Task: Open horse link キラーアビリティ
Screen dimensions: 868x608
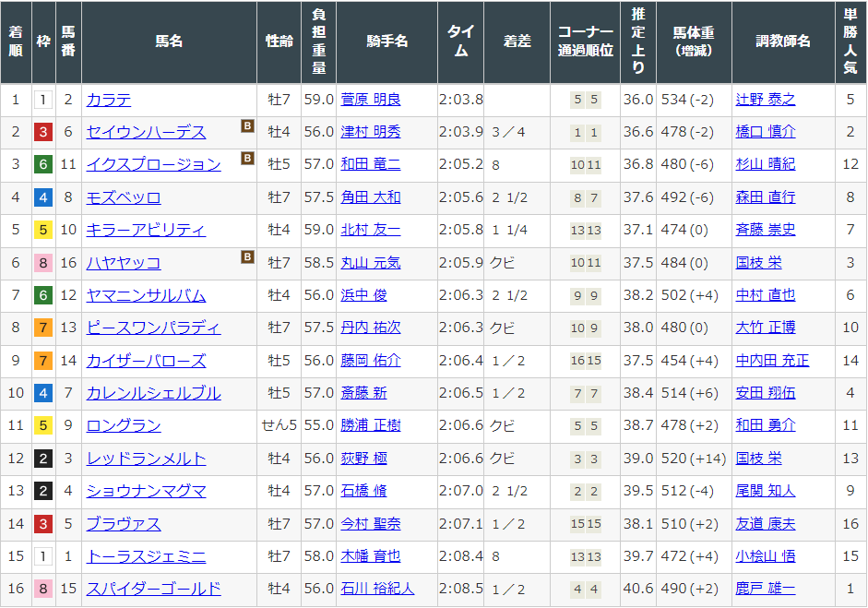Action: point(146,230)
